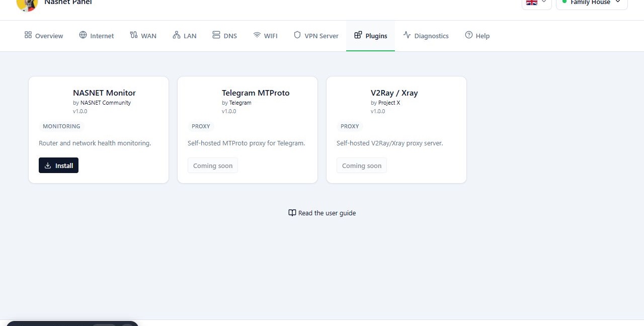
Task: Open the VPN Server tab
Action: point(316,36)
